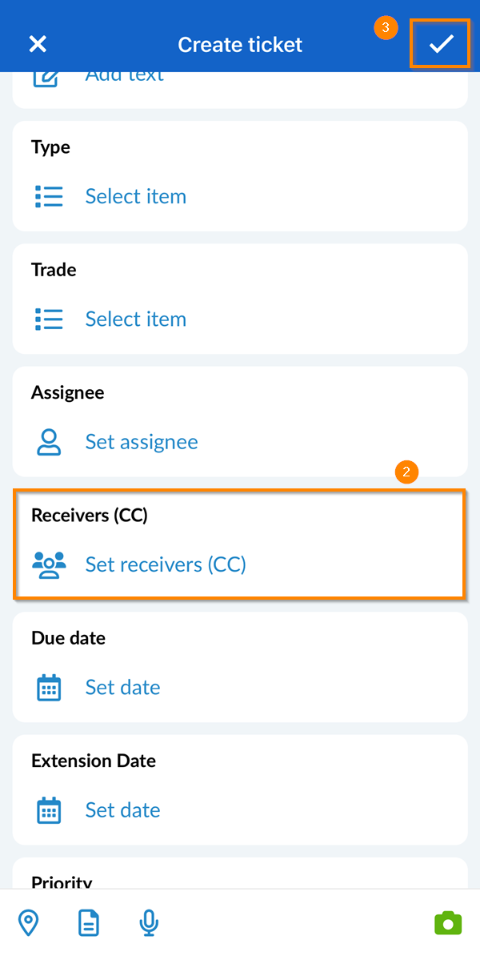Tap Set receivers (CC) link

tap(166, 564)
